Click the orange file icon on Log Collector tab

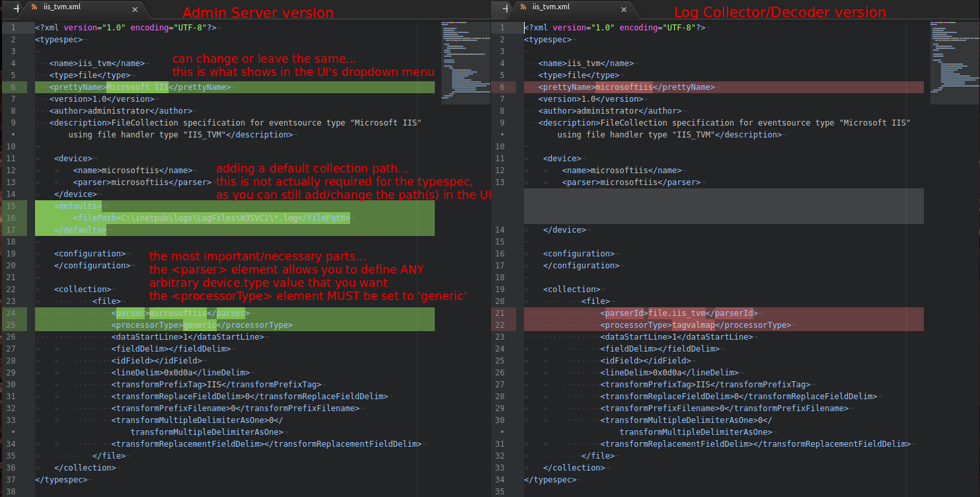[x=523, y=8]
